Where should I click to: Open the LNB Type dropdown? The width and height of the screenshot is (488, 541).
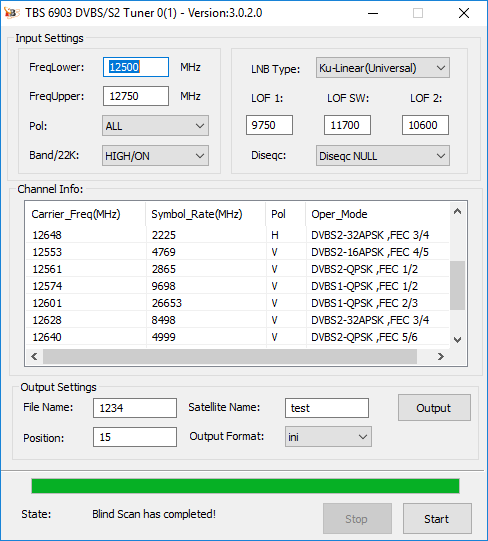pyautogui.click(x=383, y=68)
